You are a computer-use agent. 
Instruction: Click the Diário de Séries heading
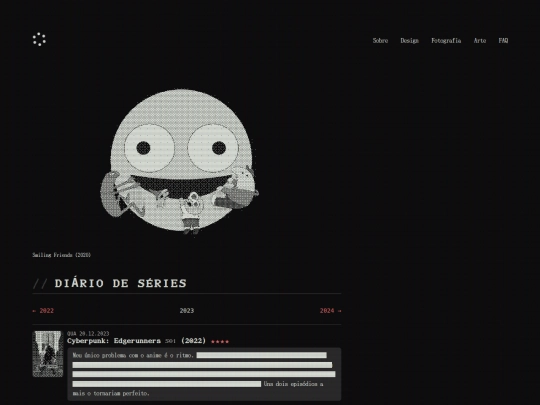point(120,283)
